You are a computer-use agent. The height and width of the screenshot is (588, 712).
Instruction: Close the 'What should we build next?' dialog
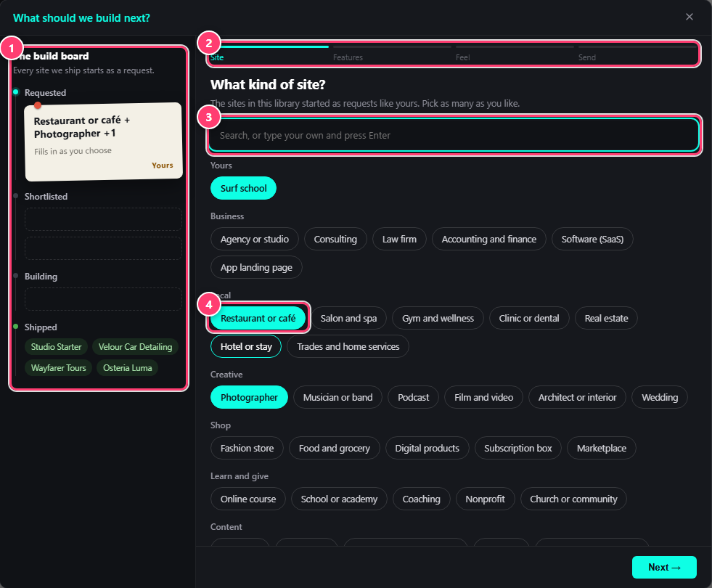[689, 17]
